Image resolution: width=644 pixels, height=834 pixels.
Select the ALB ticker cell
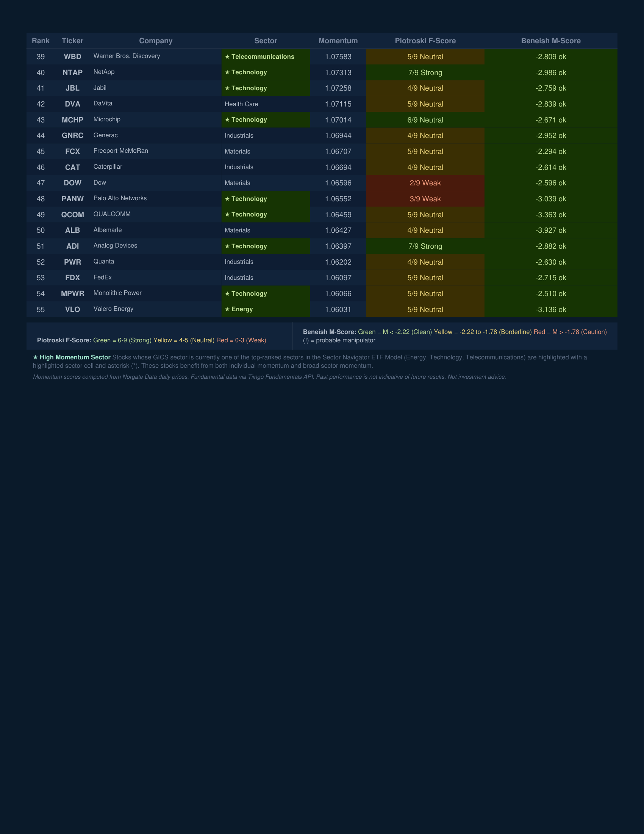click(x=72, y=230)
